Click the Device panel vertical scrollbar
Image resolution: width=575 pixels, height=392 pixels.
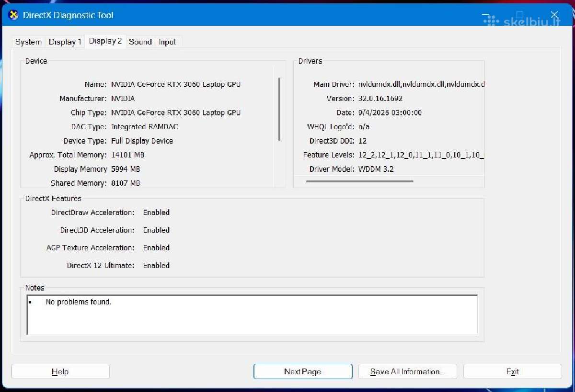tap(279, 109)
